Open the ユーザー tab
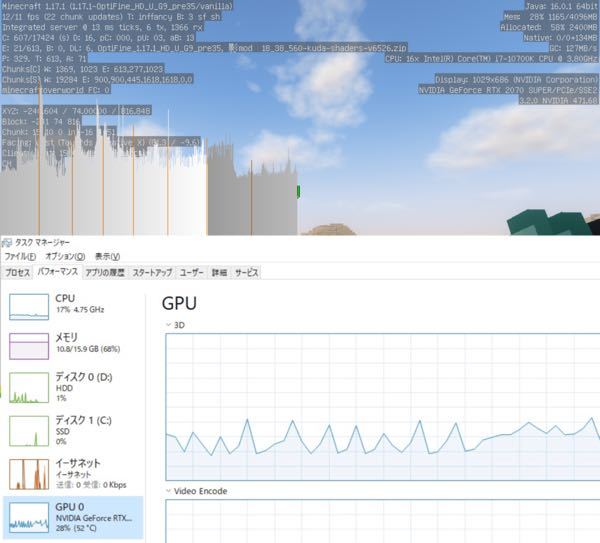This screenshot has width=600, height=543. (x=192, y=272)
